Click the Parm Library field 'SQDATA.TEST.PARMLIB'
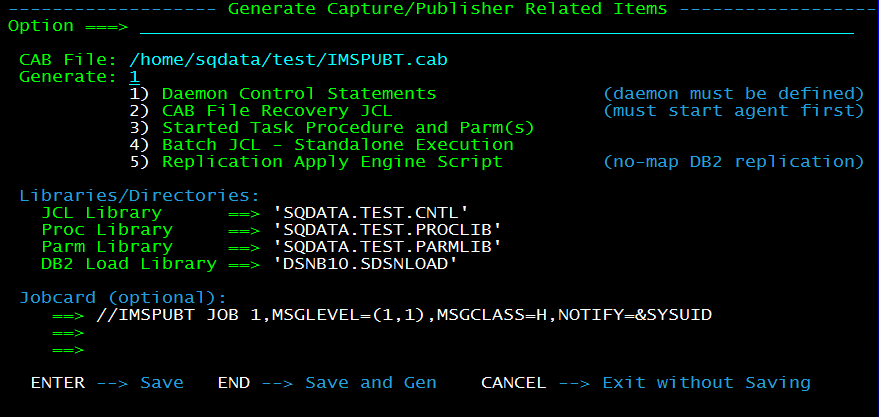Image resolution: width=879 pixels, height=417 pixels. [x=387, y=246]
